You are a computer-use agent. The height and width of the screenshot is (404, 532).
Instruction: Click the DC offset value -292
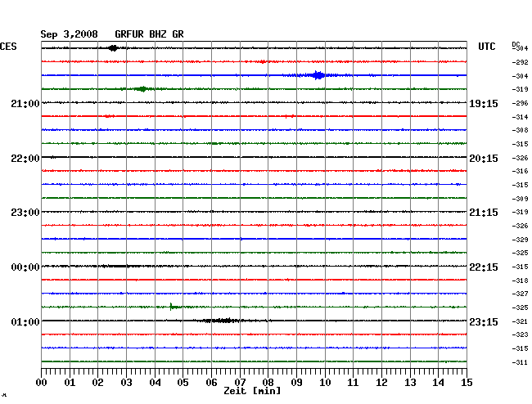[520, 62]
